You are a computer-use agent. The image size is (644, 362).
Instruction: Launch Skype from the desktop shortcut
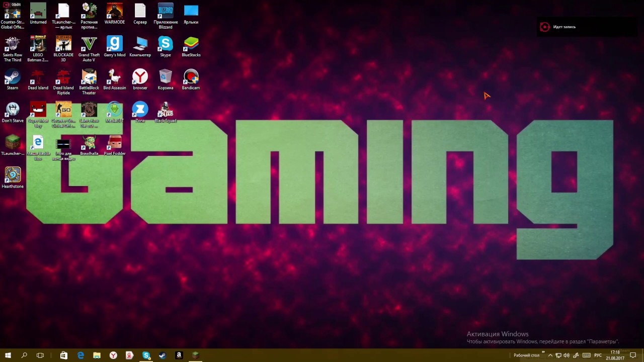click(x=166, y=46)
